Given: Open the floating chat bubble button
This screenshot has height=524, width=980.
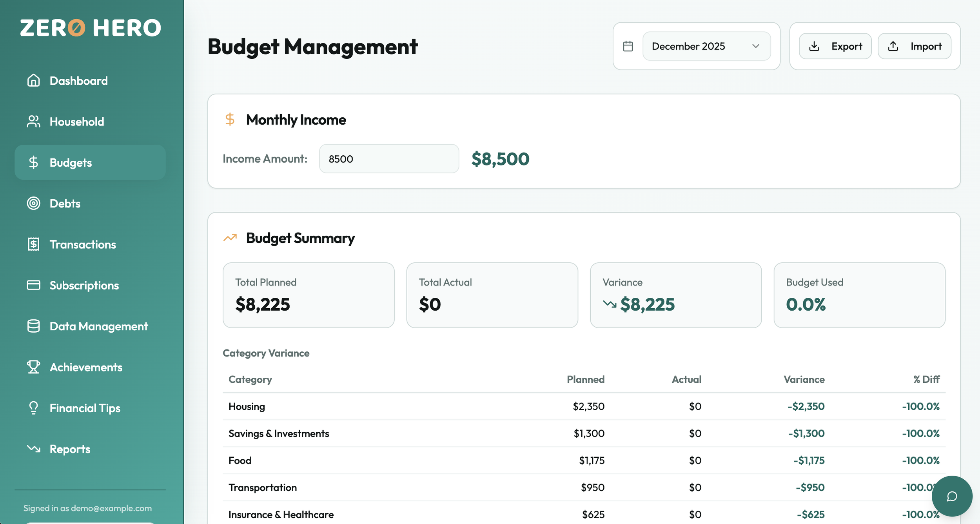Looking at the screenshot, I should point(952,496).
